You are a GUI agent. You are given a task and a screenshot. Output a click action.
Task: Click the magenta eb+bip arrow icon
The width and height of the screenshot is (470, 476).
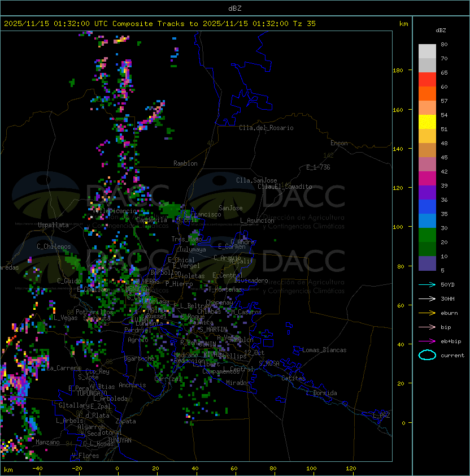[427, 341]
